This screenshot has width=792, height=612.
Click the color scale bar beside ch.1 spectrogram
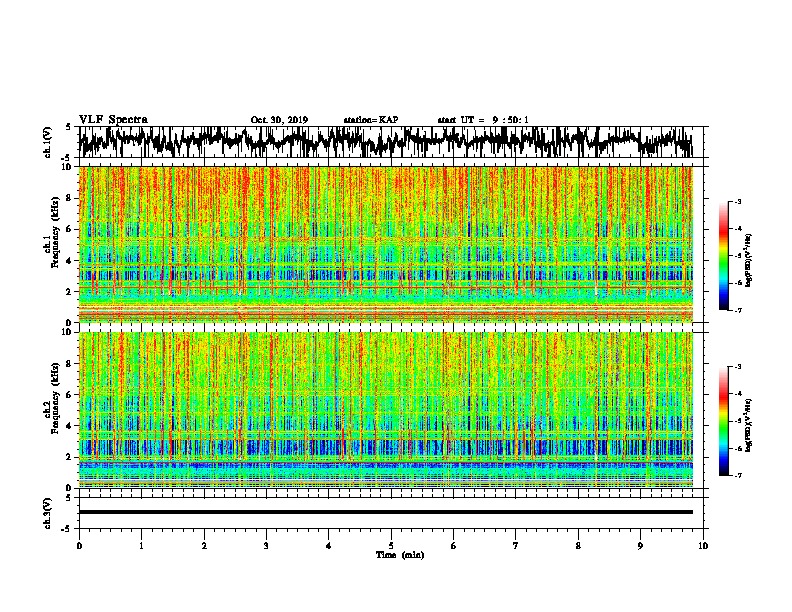point(724,256)
